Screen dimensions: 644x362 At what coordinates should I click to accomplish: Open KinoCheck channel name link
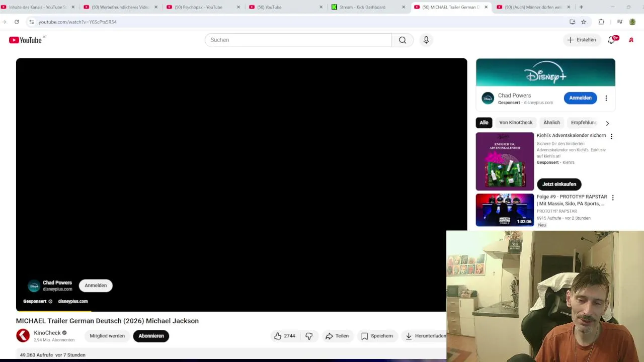click(x=47, y=333)
